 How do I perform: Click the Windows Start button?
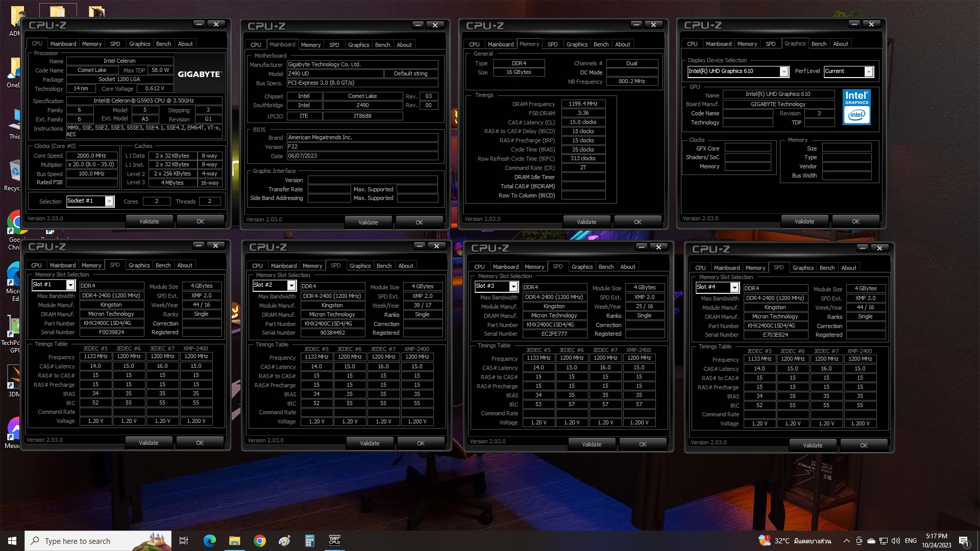[12, 541]
